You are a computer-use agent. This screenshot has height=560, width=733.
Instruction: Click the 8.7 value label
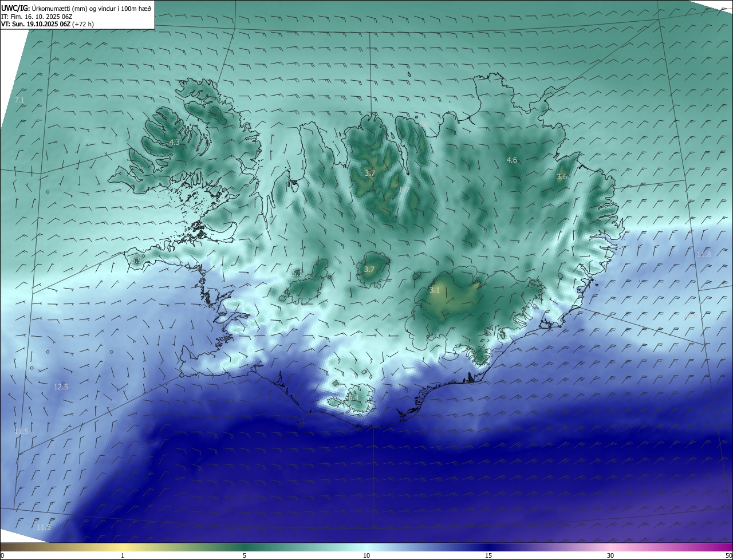pyautogui.click(x=404, y=190)
